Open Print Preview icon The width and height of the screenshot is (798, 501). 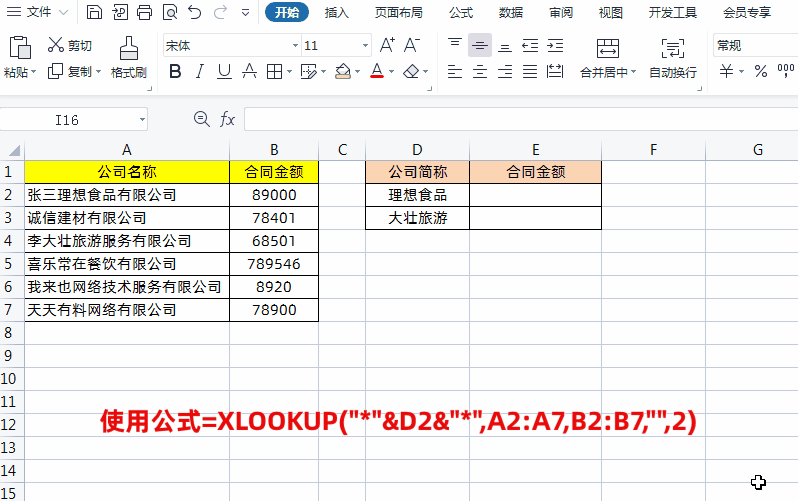click(169, 12)
